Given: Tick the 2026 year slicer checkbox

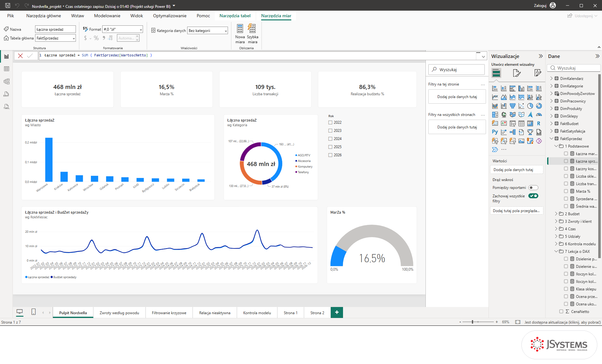Looking at the screenshot, I should tap(330, 155).
